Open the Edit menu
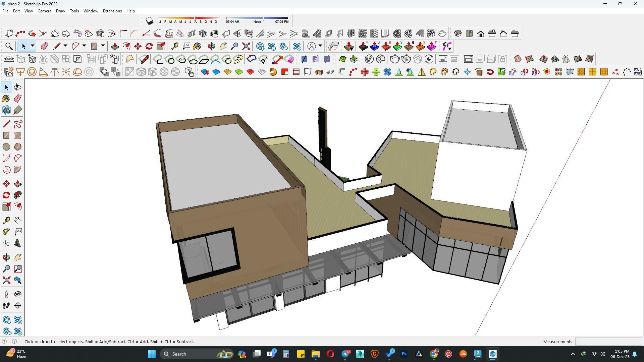The height and width of the screenshot is (362, 644). click(16, 11)
